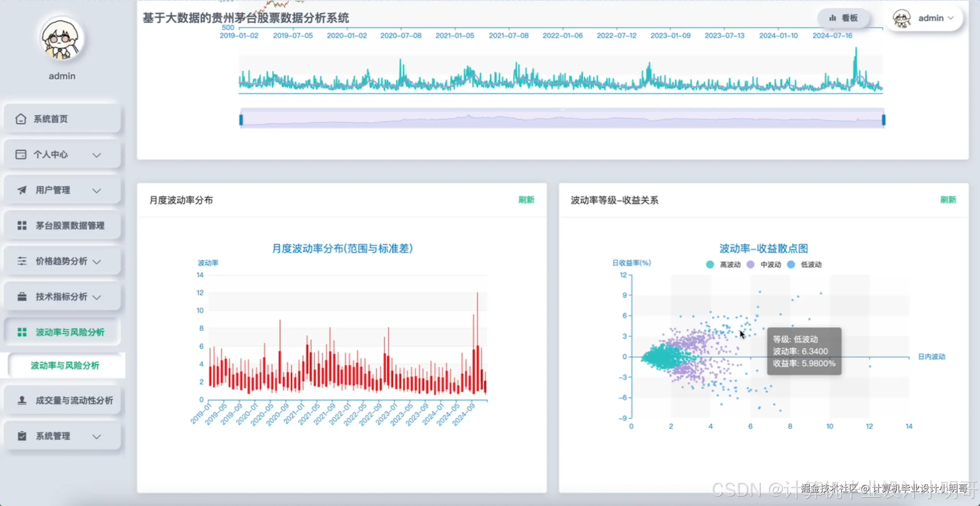Image resolution: width=980 pixels, height=506 pixels.
Task: Click the home icon beside 系统首页
Action: [x=21, y=119]
